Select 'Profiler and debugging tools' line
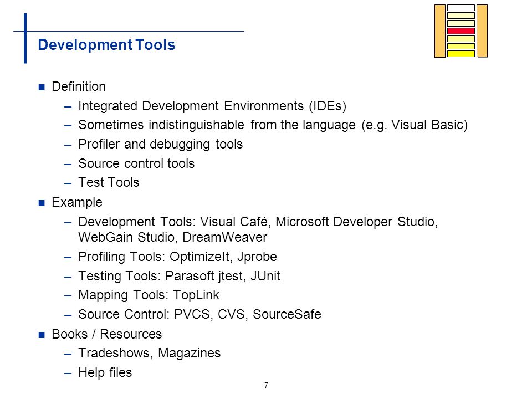Image resolution: width=532 pixels, height=399 pixels. (x=161, y=144)
